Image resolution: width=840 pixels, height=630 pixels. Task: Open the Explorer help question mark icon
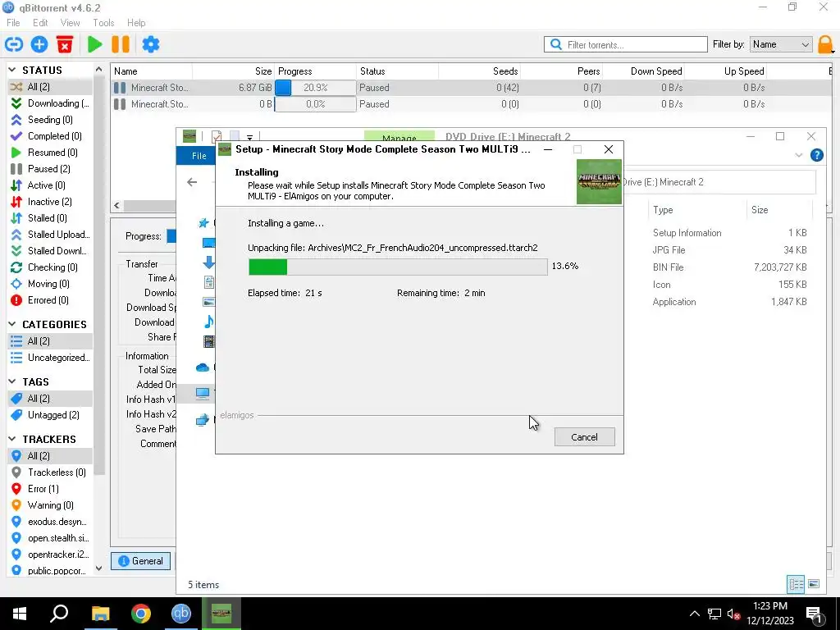pos(816,155)
